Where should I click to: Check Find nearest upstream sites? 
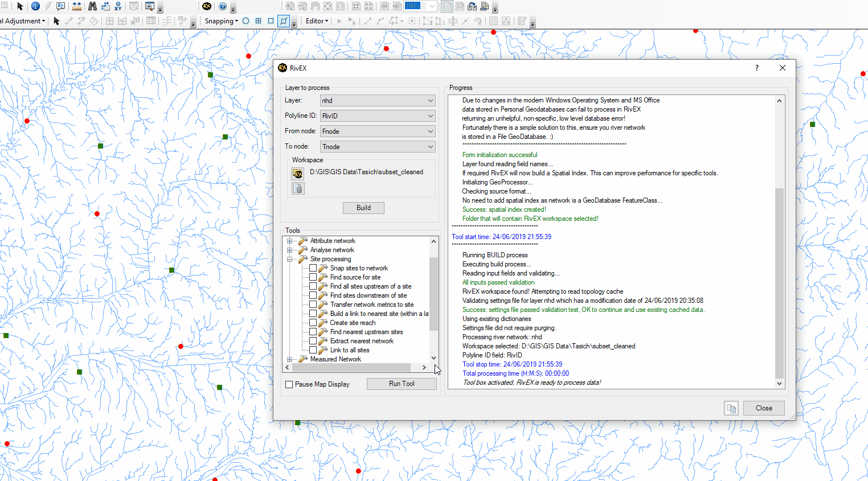coord(313,332)
